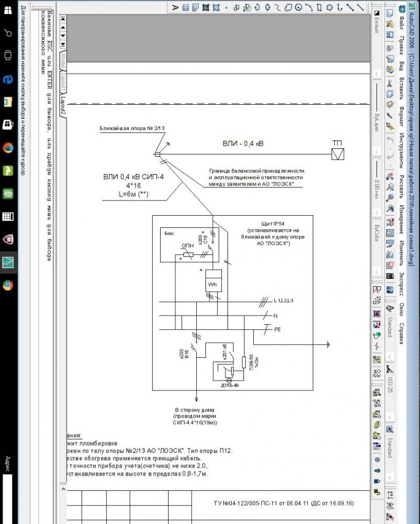The image size is (420, 524).
Task: Switch to the Layout1 tab
Action: tap(62, 82)
